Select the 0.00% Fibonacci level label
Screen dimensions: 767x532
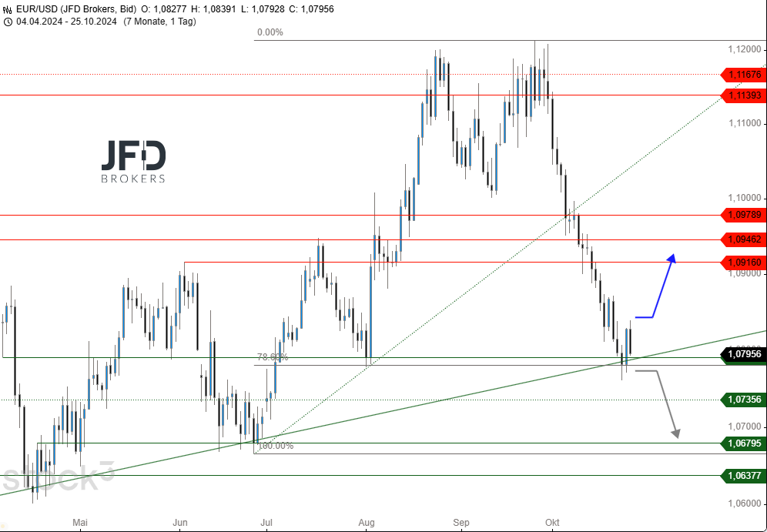270,32
